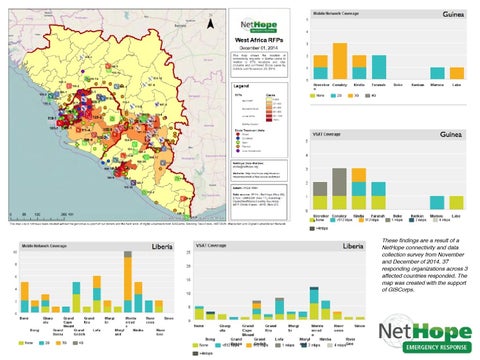Select the teal Faranah bar in Guinea mobile chart
480x360 pixels.
[x=379, y=67]
